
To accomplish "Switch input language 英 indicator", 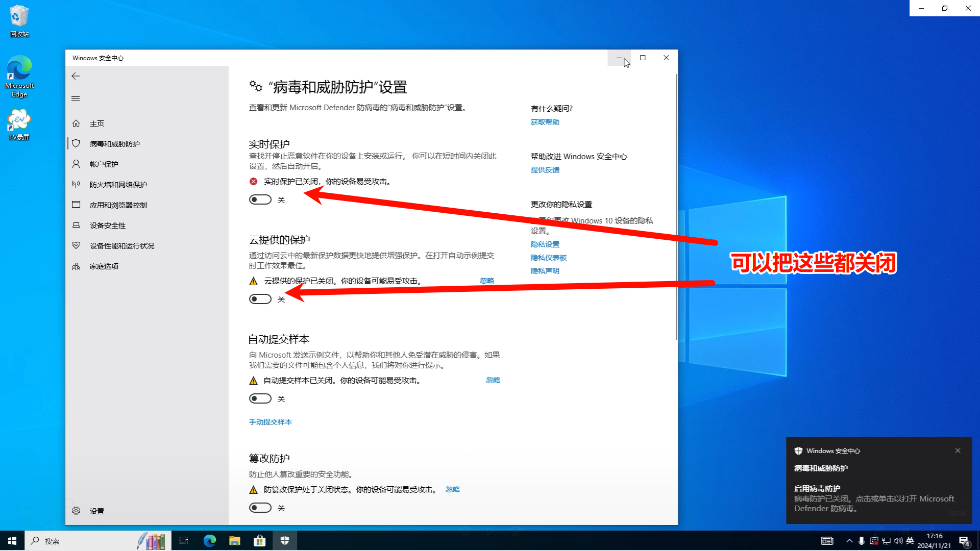I will coord(910,541).
